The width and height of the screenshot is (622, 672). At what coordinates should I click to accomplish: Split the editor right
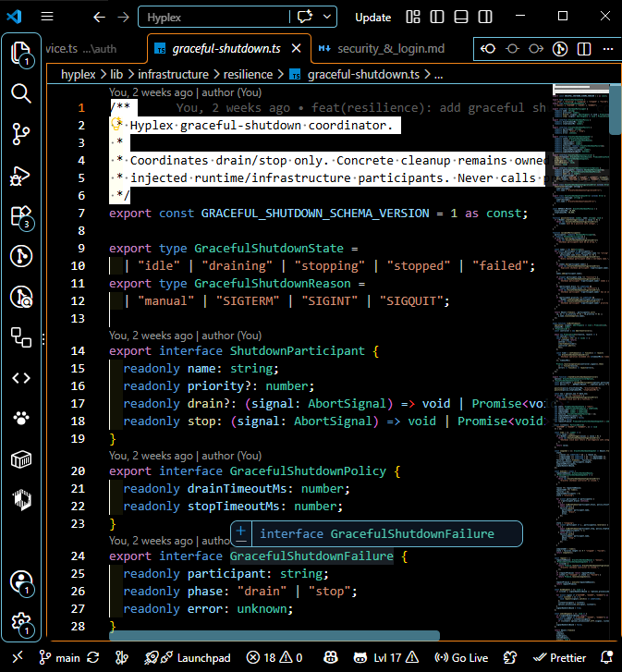point(584,49)
